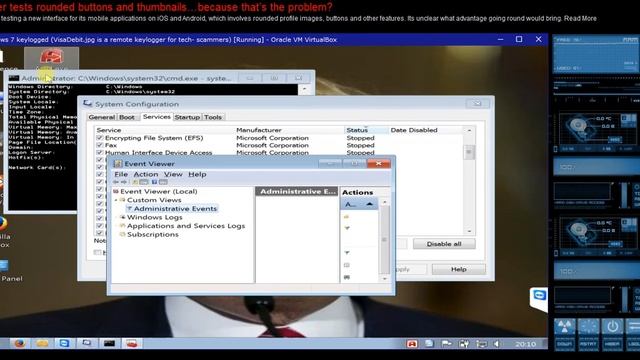Select Administrative Events tree item

pyautogui.click(x=175, y=209)
